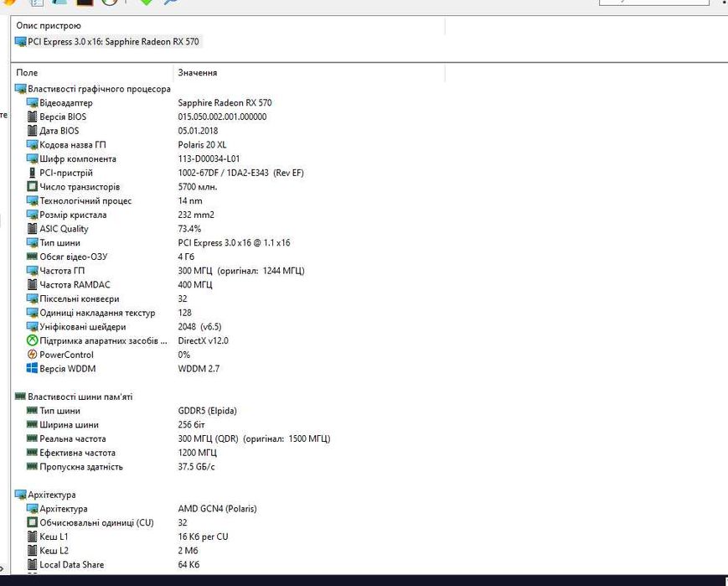Click the icon beside 'Піксельні конвеєри'
The width and height of the screenshot is (728, 586).
32,298
